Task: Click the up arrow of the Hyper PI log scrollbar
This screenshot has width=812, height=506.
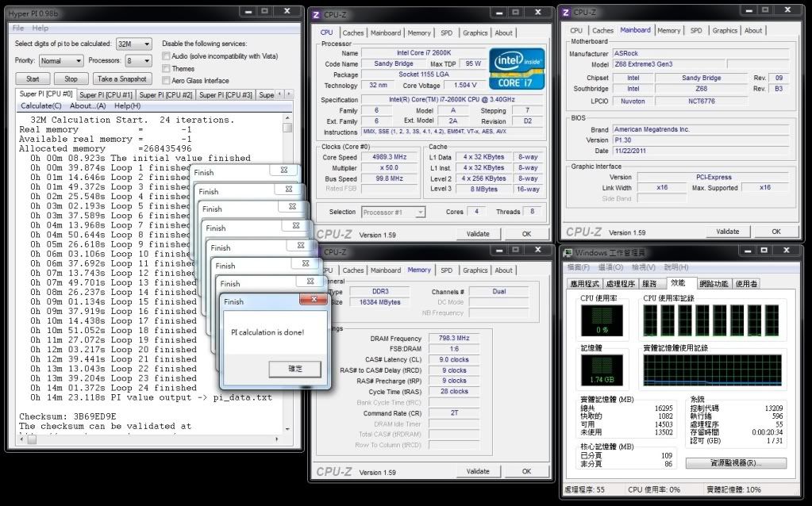Action: pos(287,118)
